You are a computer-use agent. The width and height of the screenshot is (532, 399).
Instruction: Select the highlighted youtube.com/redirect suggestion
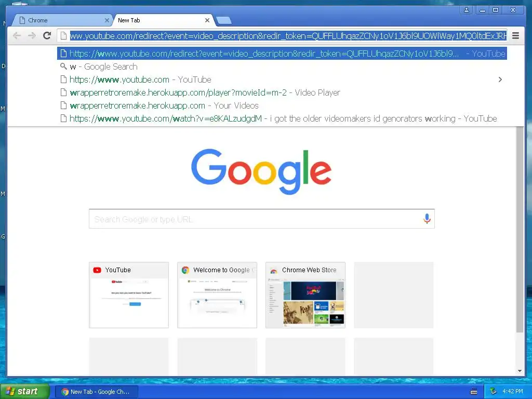pyautogui.click(x=282, y=54)
